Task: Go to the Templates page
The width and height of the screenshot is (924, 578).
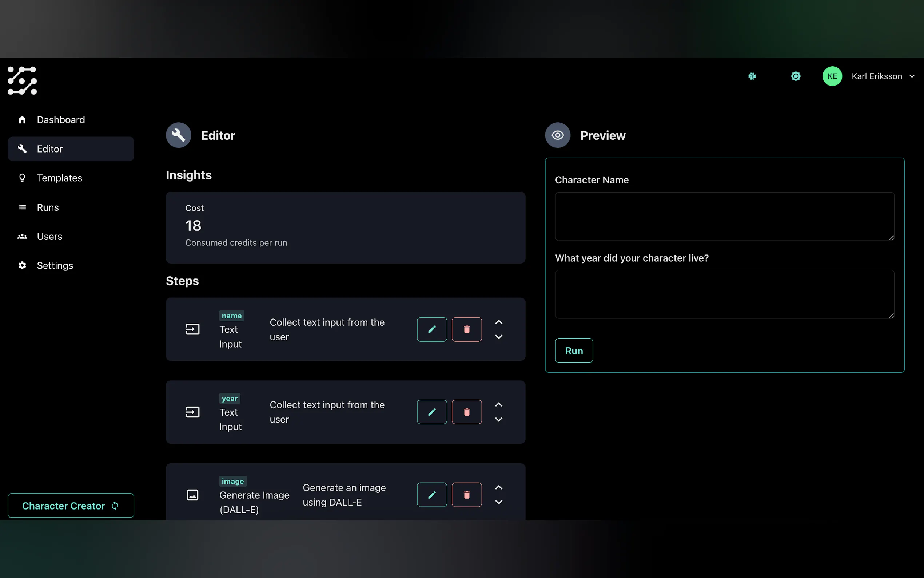Action: pos(59,178)
